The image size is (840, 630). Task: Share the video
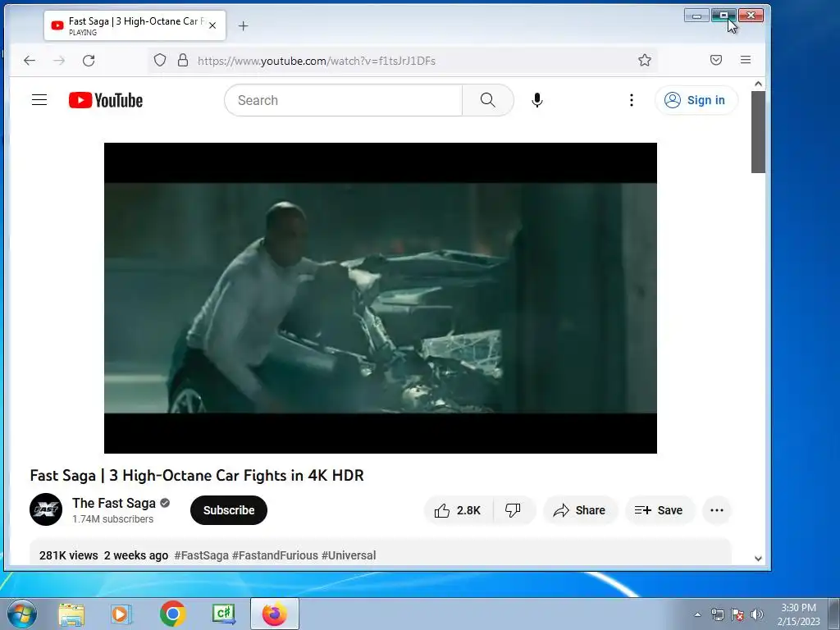(x=580, y=510)
